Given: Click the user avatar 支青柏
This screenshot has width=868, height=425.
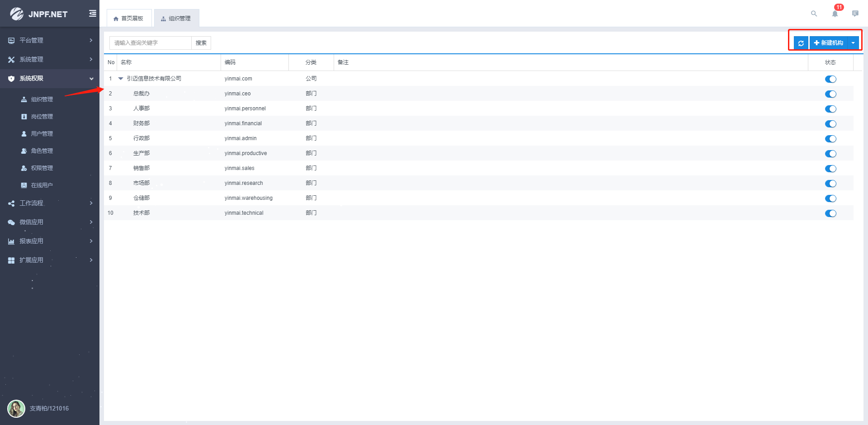Looking at the screenshot, I should [x=16, y=409].
